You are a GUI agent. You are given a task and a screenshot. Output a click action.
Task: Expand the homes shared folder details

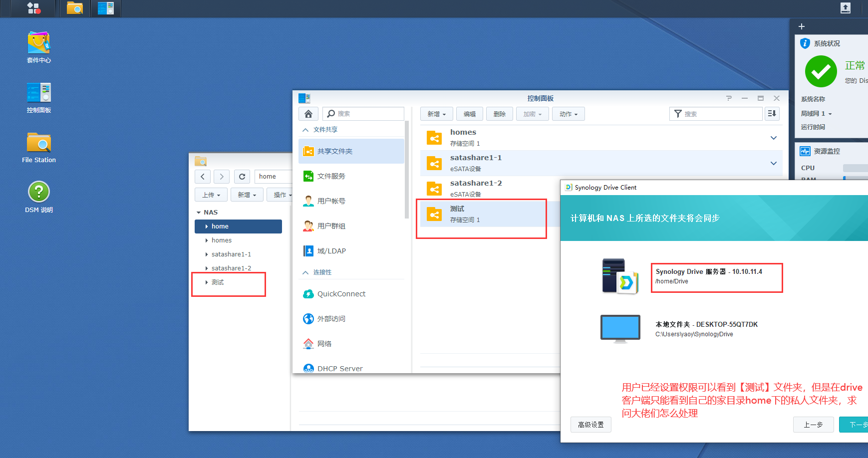click(773, 138)
